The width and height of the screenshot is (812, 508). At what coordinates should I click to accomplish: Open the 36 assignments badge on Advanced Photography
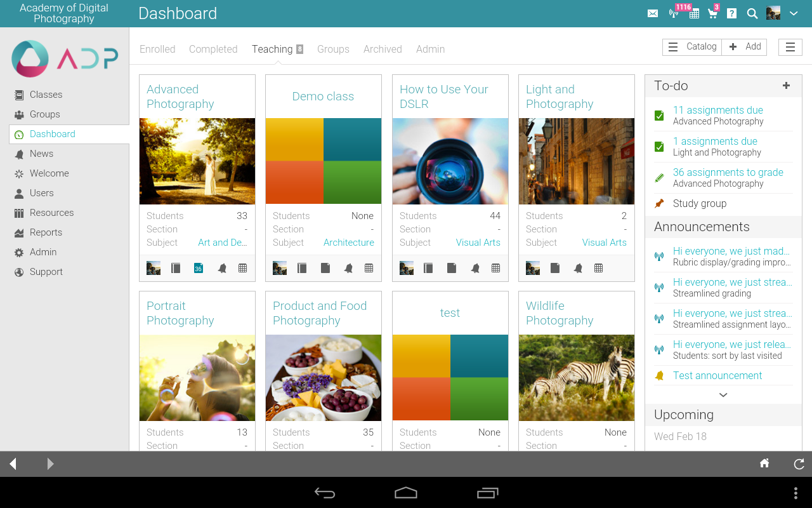(x=198, y=268)
